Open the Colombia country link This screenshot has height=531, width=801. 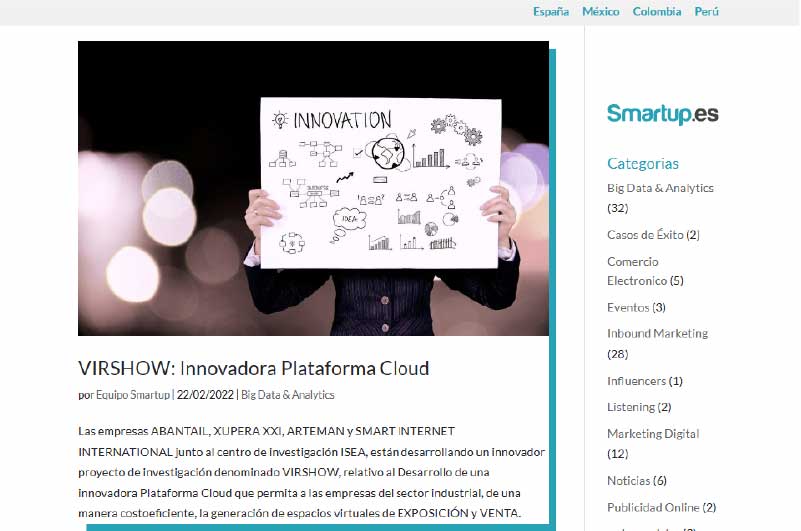(656, 11)
